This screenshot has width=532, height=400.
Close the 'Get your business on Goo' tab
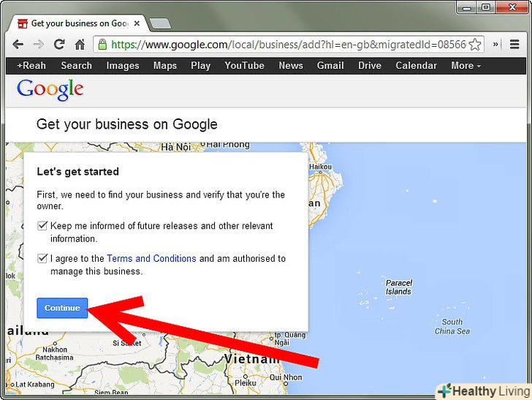[x=137, y=23]
